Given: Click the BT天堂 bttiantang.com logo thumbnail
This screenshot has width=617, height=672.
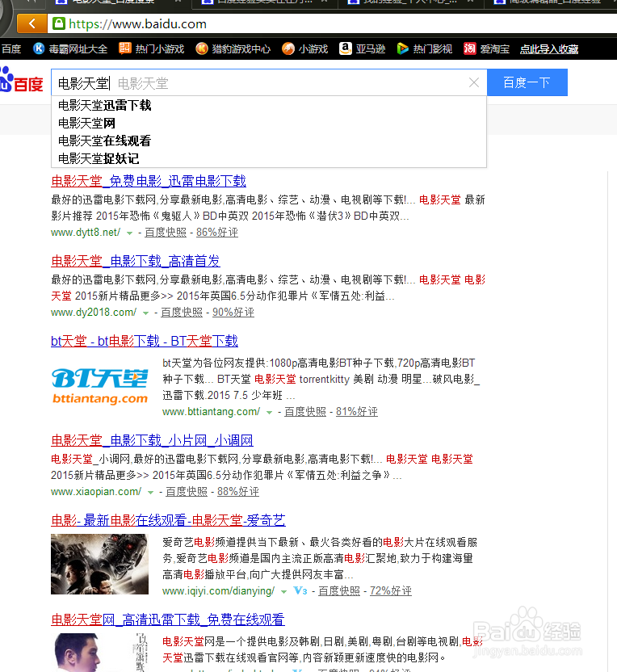Looking at the screenshot, I should (100, 387).
